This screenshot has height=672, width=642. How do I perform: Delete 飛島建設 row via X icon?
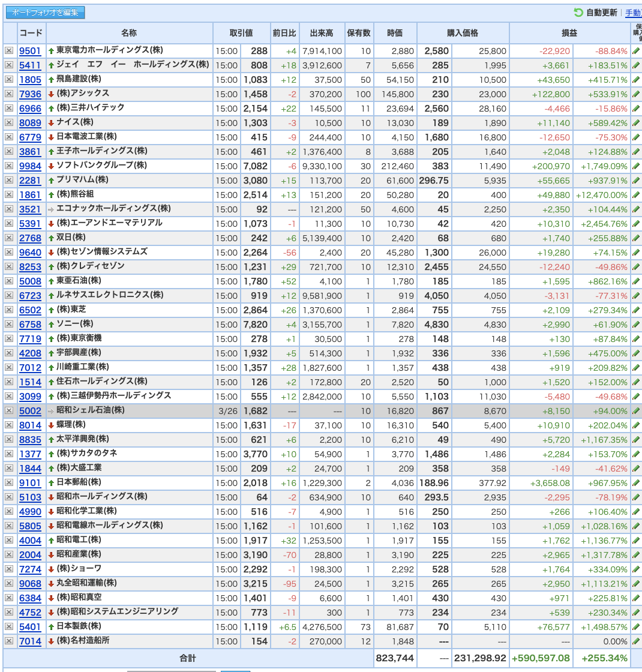pos(9,79)
